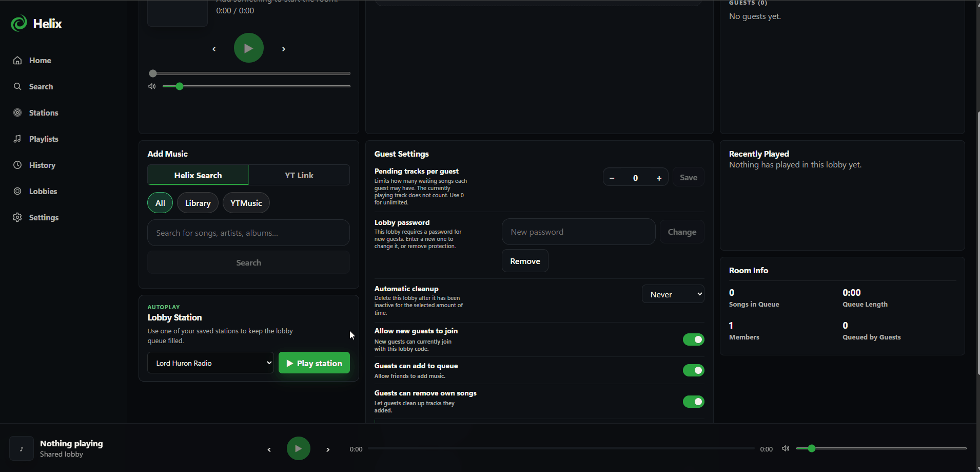Adjust the bottom bar volume slider
Screen dimensions: 980x472
(881, 448)
